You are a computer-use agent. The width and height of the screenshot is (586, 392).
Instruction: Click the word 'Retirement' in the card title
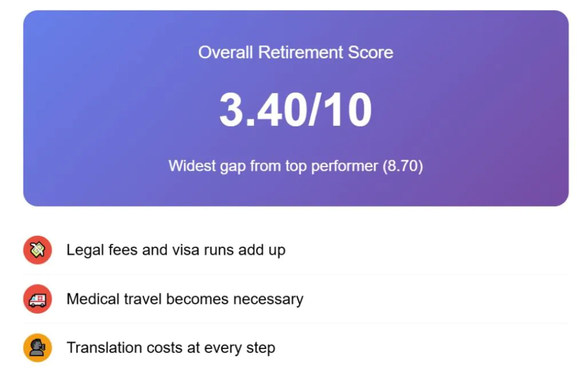pos(295,52)
